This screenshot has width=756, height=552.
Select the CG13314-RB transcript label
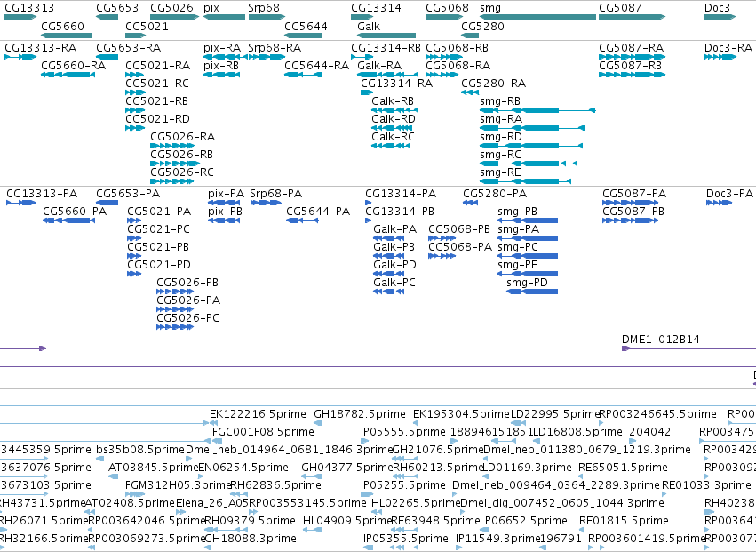[x=386, y=48]
